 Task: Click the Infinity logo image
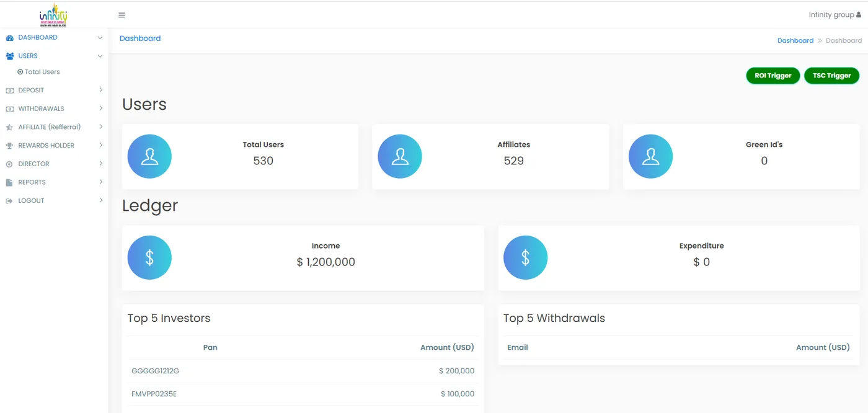pos(53,15)
